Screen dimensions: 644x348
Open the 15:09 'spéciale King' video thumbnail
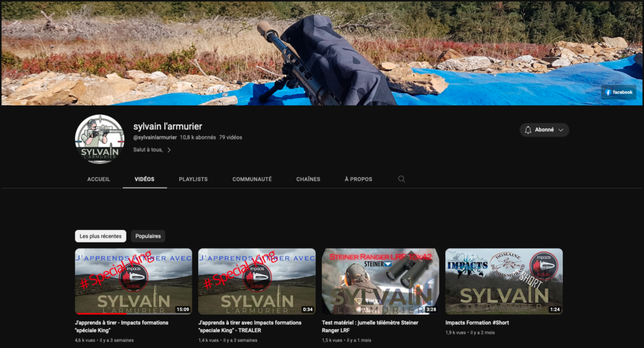pos(133,281)
